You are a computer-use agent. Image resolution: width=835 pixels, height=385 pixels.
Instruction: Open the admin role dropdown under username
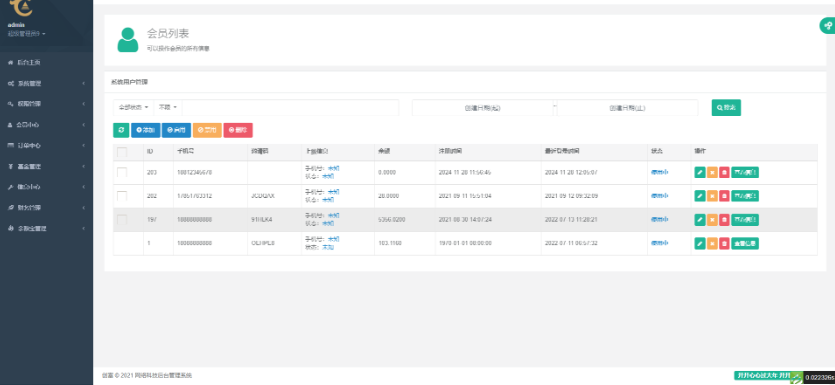click(27, 34)
